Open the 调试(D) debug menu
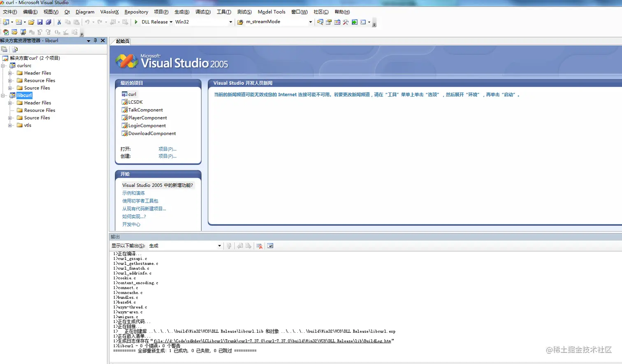Screen dimensions: 622x364 point(203,12)
